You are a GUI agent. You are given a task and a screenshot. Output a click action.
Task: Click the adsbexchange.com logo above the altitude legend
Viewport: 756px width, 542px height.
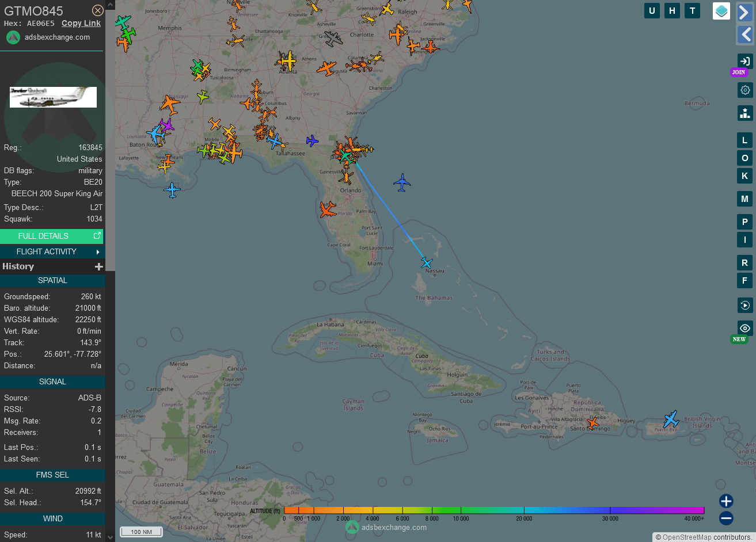pyautogui.click(x=386, y=527)
